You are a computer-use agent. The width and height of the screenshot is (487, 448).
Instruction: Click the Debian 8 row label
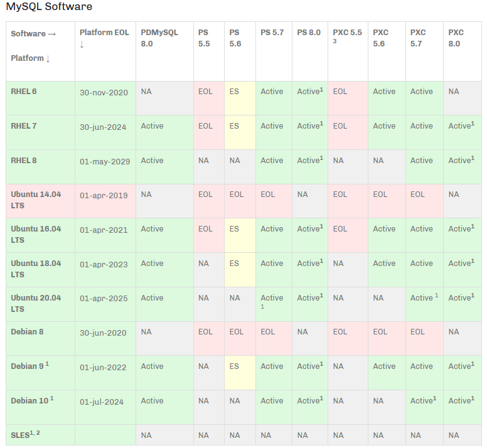click(x=40, y=338)
